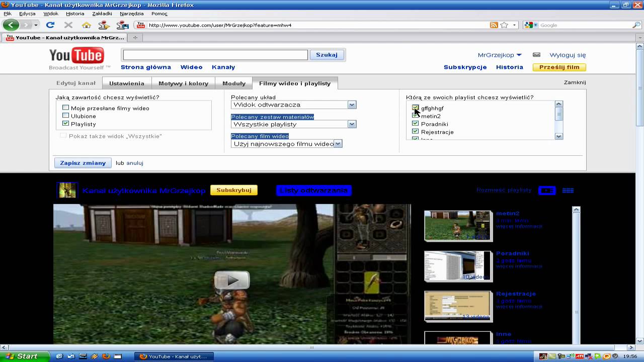
Task: Switch to player view layout icon
Action: (547, 191)
